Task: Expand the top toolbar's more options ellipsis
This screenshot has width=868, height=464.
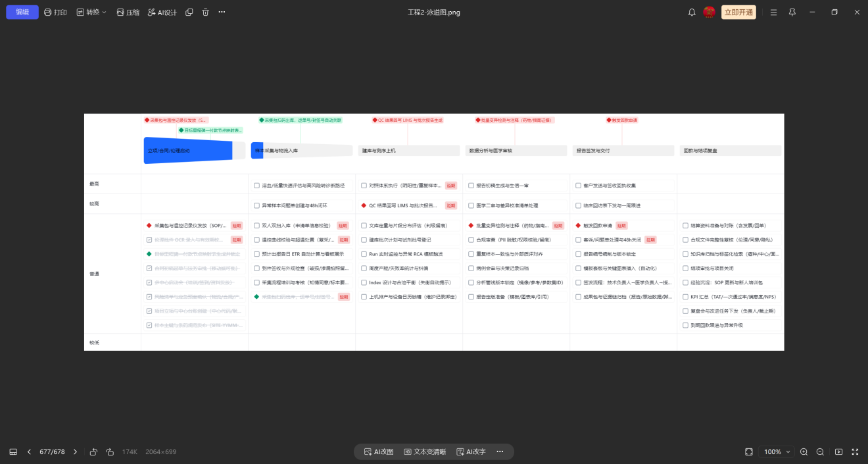Action: (x=222, y=12)
